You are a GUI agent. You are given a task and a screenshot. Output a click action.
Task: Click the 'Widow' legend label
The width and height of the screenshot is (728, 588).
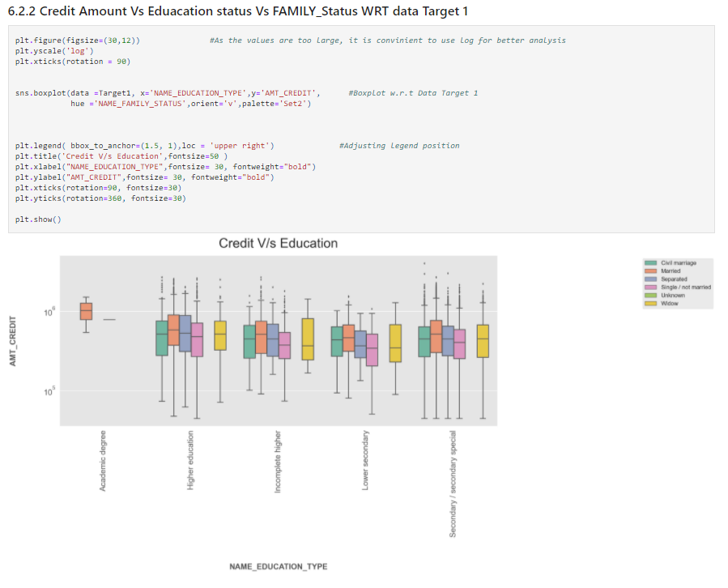[670, 304]
